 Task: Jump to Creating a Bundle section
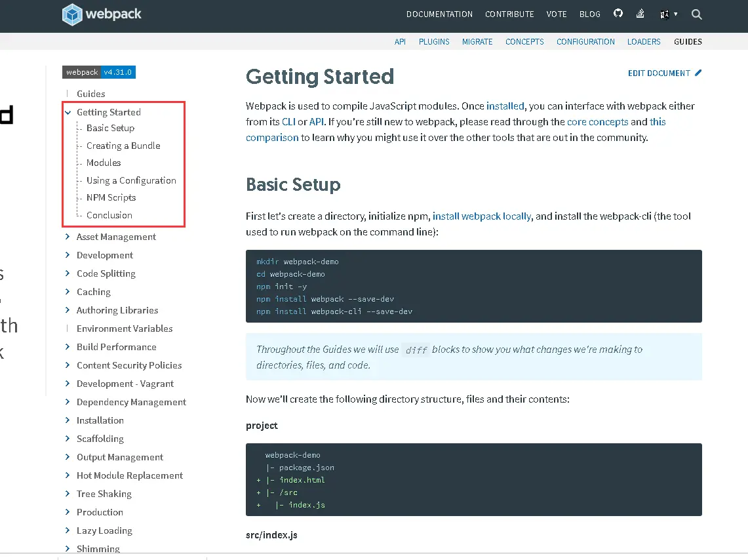click(123, 146)
